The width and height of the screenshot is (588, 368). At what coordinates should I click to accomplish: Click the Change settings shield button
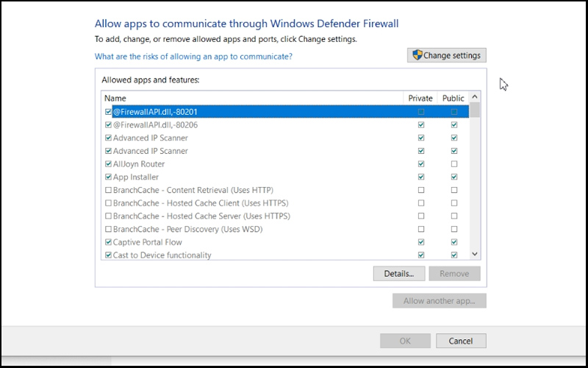(447, 55)
